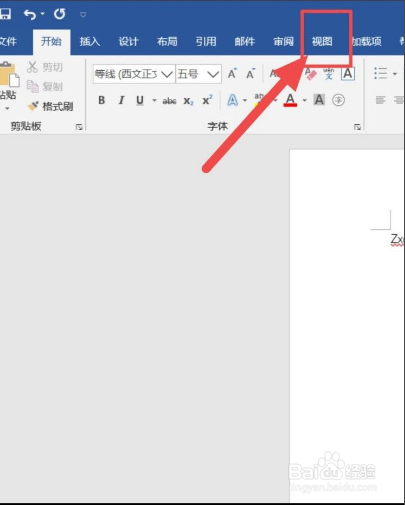Open underline style dropdown arrow

154,100
